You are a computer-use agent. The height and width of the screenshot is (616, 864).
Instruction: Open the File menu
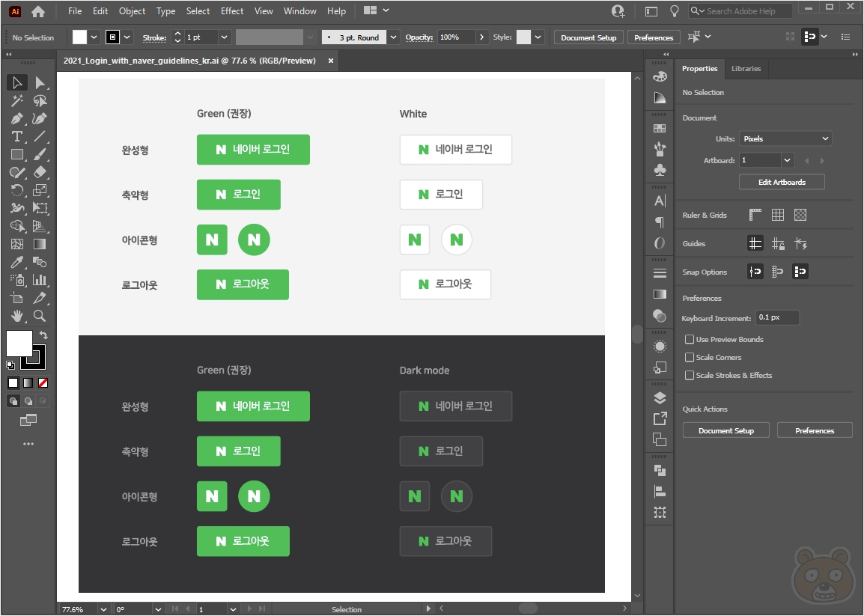point(75,11)
